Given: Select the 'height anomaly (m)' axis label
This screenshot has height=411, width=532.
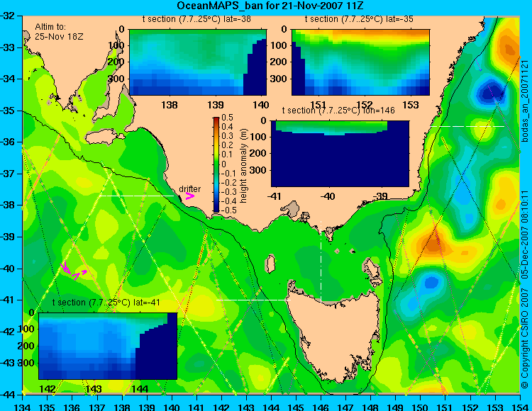Looking at the screenshot, I should click(x=244, y=166).
